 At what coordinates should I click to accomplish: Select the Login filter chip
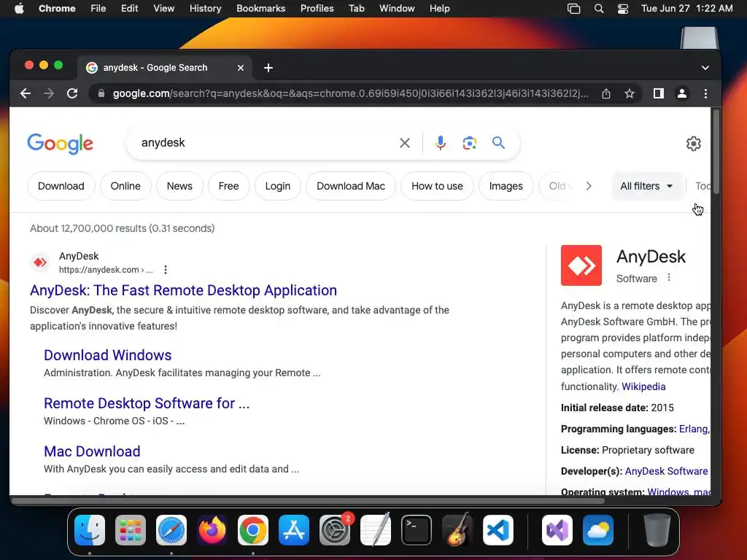[278, 186]
